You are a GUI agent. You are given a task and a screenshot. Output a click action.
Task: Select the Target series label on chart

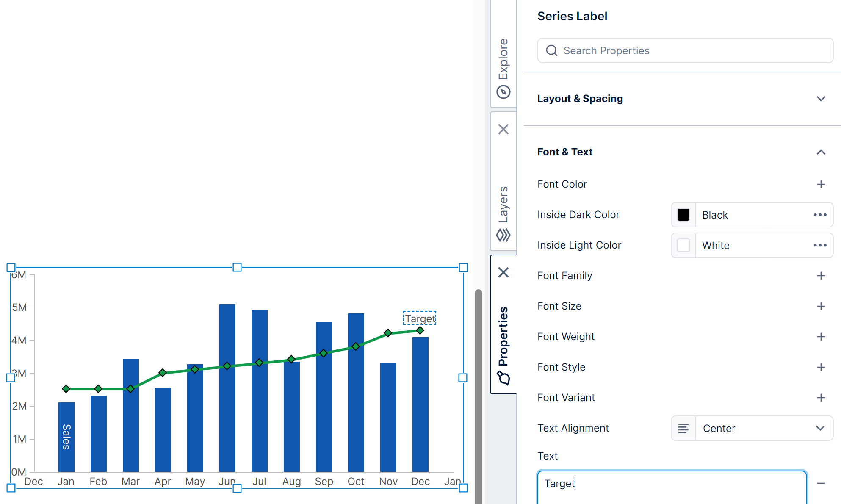coord(420,318)
